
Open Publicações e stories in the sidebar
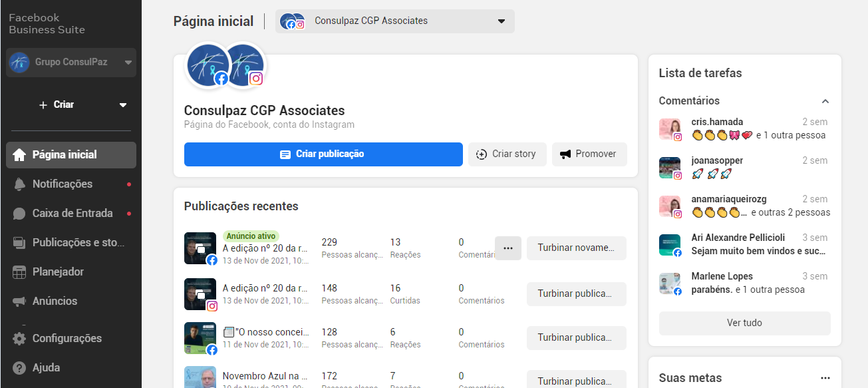coord(71,242)
